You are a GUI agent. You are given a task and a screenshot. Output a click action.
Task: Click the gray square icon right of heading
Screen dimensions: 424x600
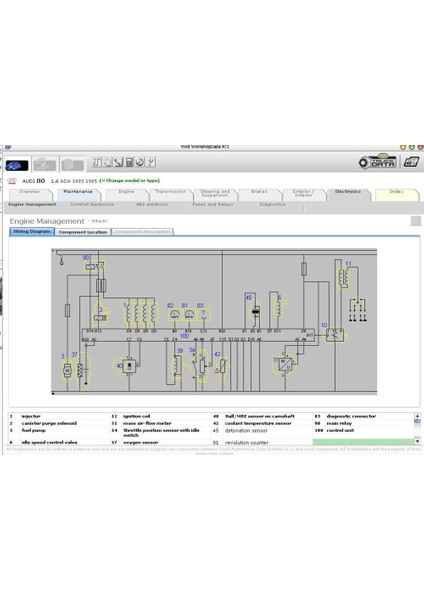coord(416,221)
